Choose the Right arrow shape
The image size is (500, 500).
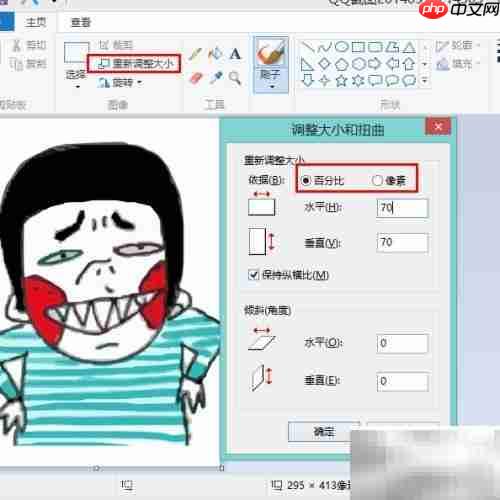pyautogui.click(x=375, y=64)
